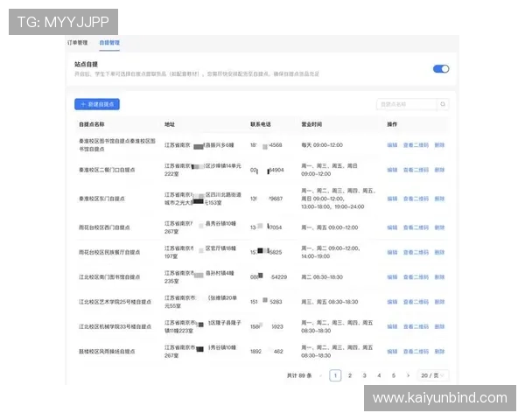Select the 周三、周五 08:30-18:30 hours cell

tap(330, 302)
